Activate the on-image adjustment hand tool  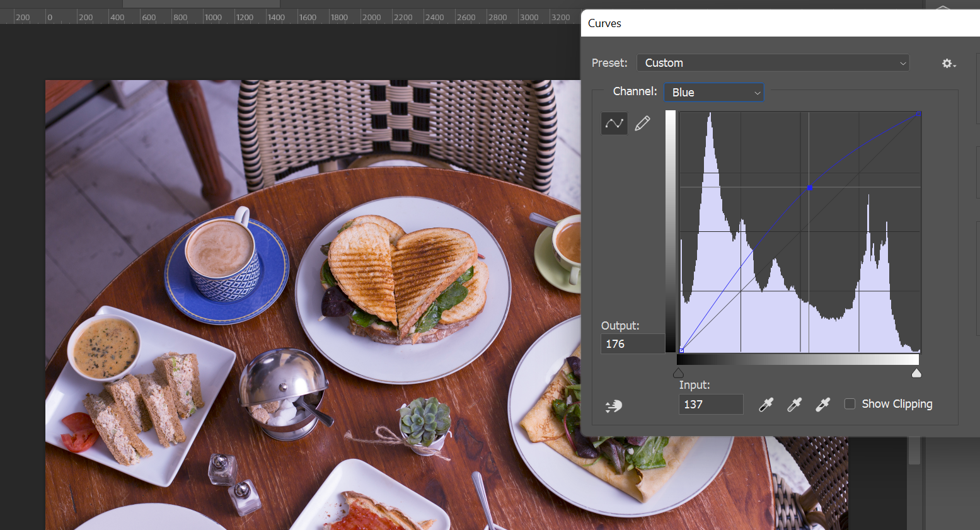(x=614, y=406)
